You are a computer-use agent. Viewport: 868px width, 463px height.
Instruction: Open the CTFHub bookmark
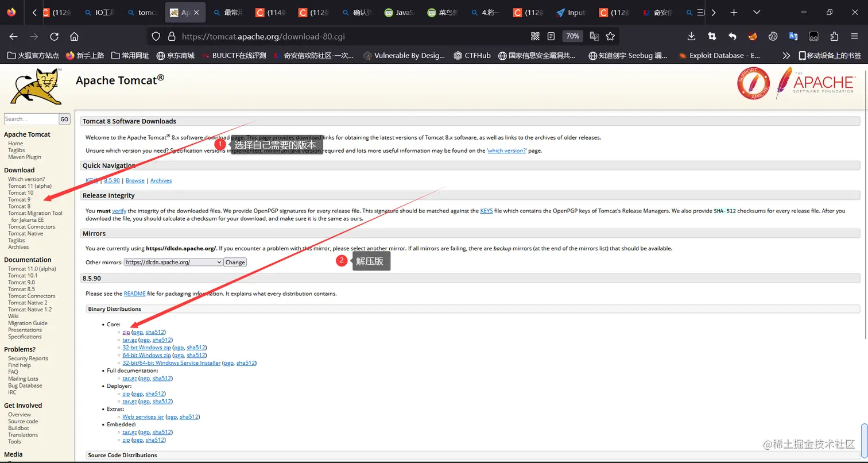[472, 56]
